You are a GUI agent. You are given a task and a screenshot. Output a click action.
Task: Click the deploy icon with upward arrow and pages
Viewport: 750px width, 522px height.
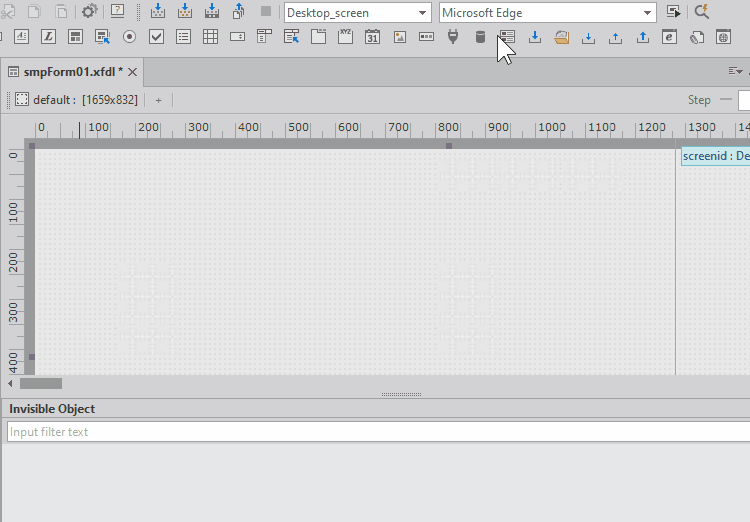point(239,11)
